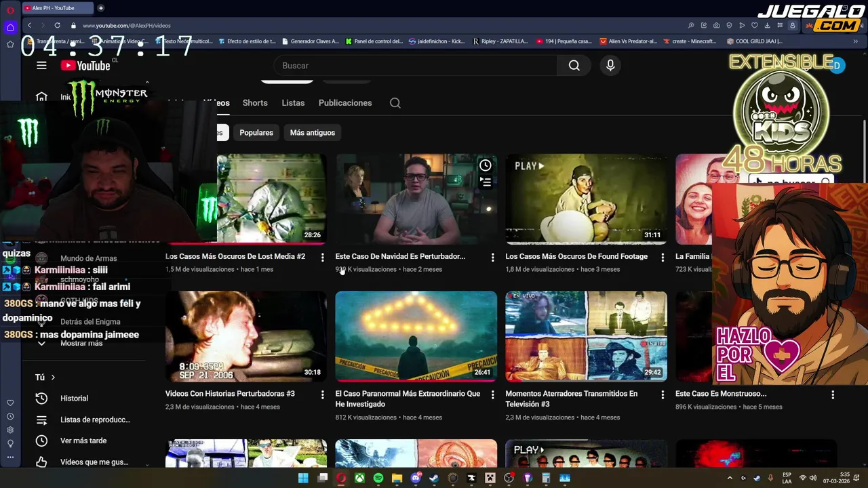This screenshot has height=488, width=868.
Task: Open options for Este Caso Es Monstruoso
Action: (833, 394)
